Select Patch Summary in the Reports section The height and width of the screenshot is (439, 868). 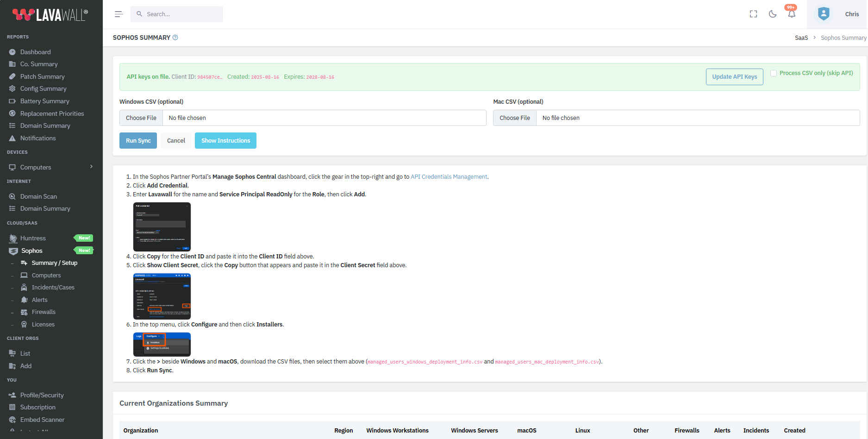pyautogui.click(x=41, y=76)
